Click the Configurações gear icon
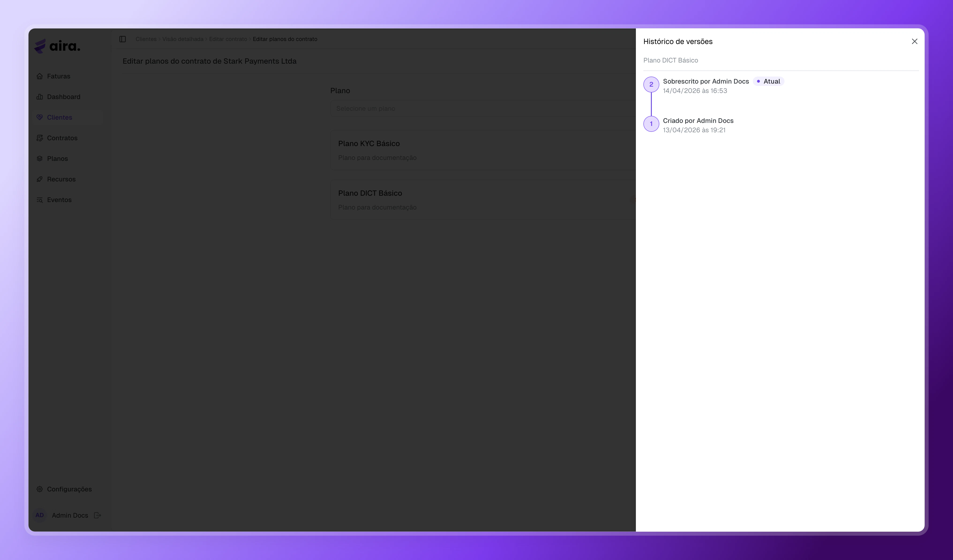Viewport: 953px width, 560px height. pos(39,489)
